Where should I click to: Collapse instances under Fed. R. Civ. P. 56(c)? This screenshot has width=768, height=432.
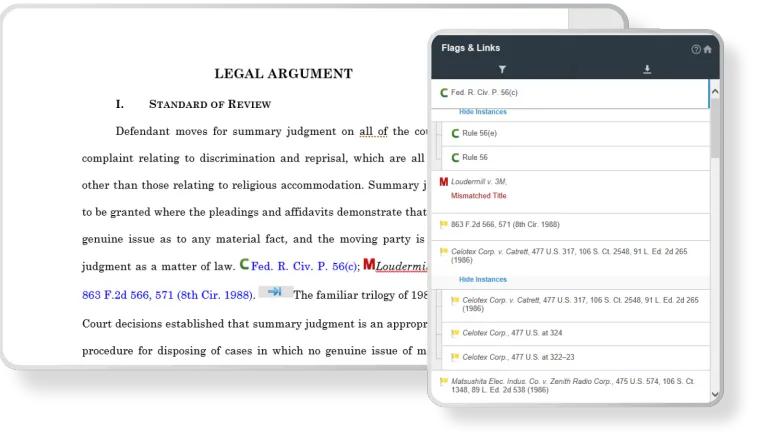click(x=482, y=112)
